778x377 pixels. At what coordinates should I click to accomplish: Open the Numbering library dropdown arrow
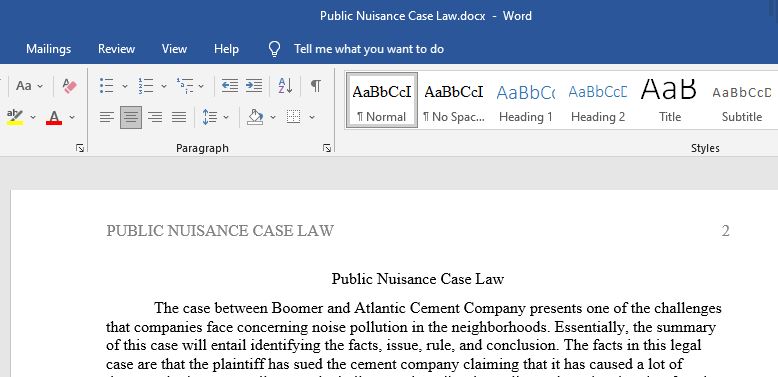point(163,86)
